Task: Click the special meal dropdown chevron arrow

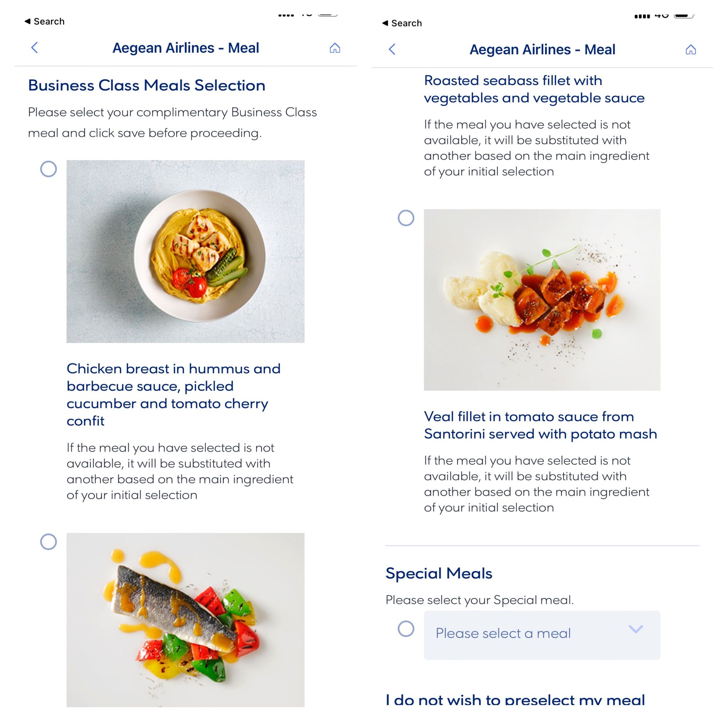Action: 635,629
